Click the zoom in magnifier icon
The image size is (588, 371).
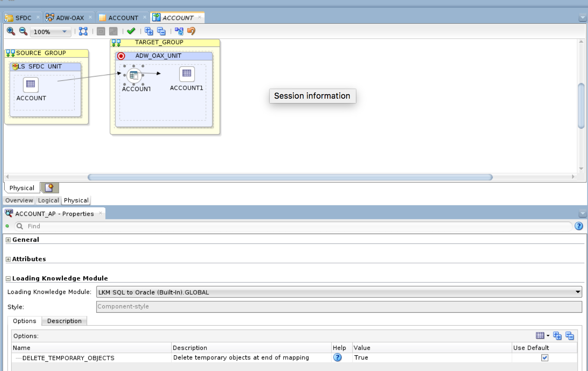[11, 31]
